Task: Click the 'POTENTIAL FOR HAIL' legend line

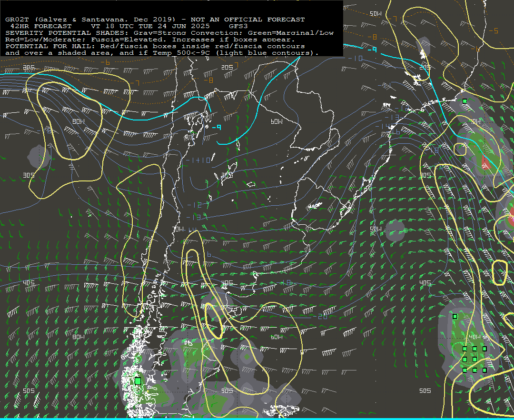Action: click(x=155, y=46)
